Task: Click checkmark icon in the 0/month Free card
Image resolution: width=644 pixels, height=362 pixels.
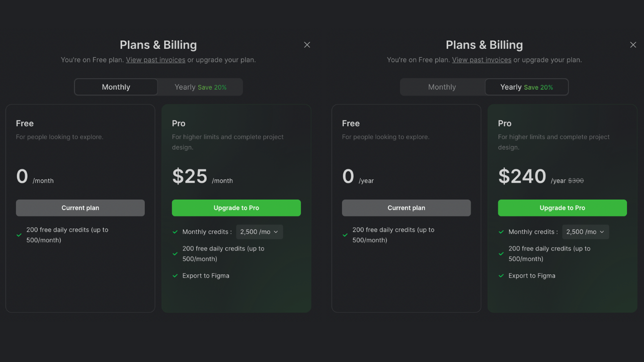Action: coord(19,235)
